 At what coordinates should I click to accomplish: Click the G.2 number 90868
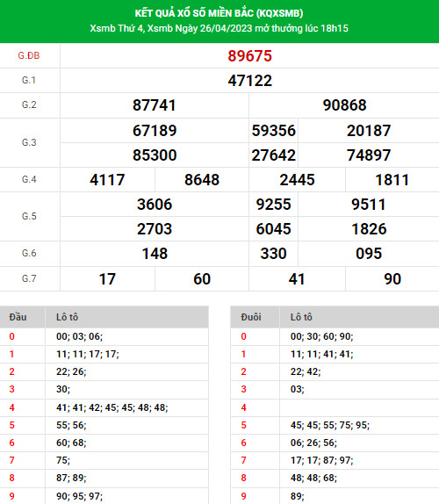(x=344, y=105)
